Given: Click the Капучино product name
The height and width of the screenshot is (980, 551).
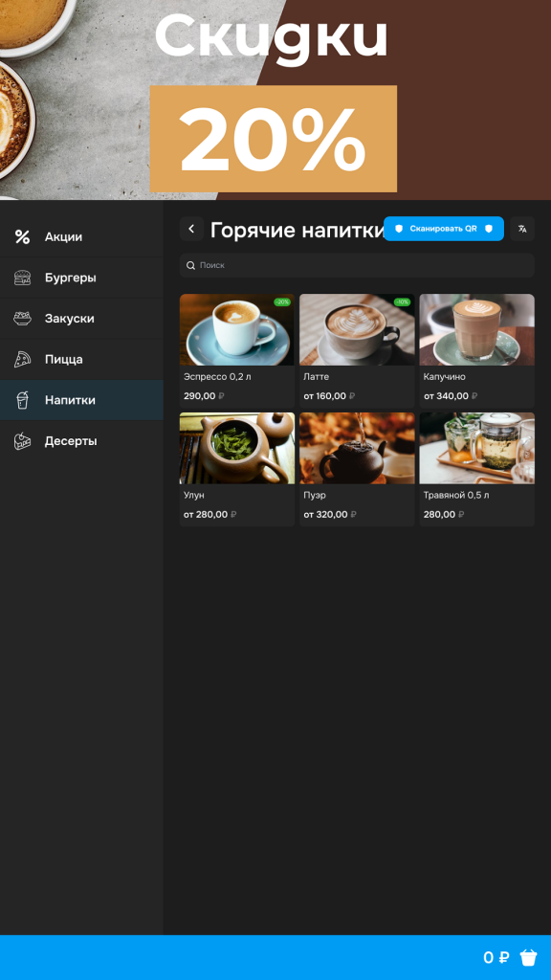Looking at the screenshot, I should point(444,377).
